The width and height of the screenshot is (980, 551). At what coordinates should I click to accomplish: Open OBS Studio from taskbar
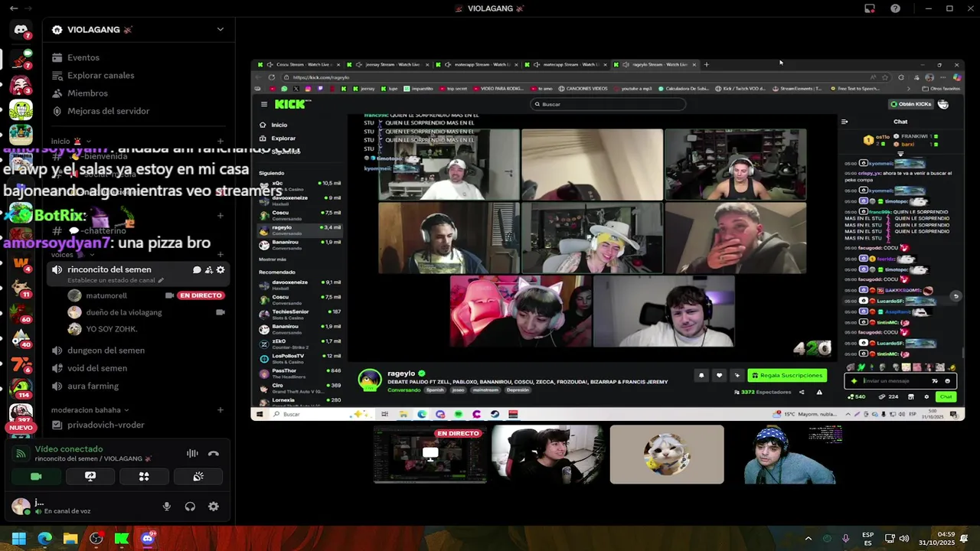96,539
